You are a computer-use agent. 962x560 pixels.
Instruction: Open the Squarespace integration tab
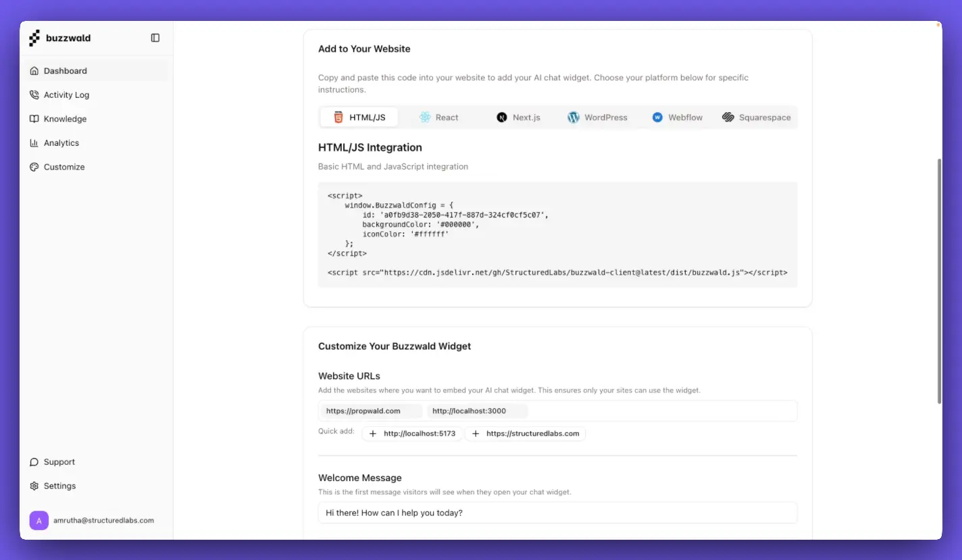click(757, 117)
